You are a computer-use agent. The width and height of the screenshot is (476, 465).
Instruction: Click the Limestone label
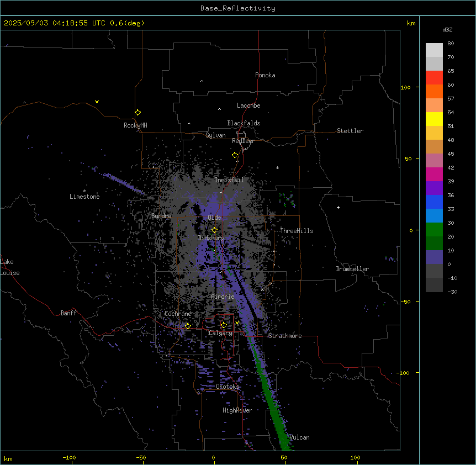[84, 197]
